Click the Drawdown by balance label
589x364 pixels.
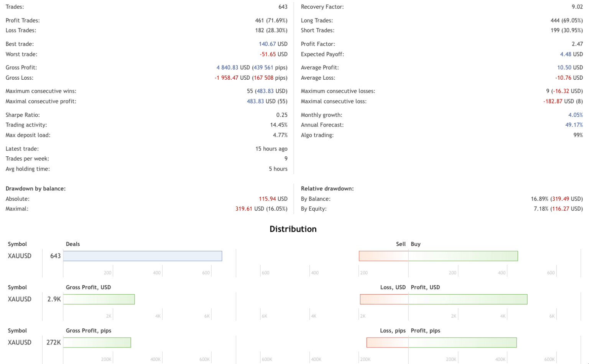(x=36, y=189)
